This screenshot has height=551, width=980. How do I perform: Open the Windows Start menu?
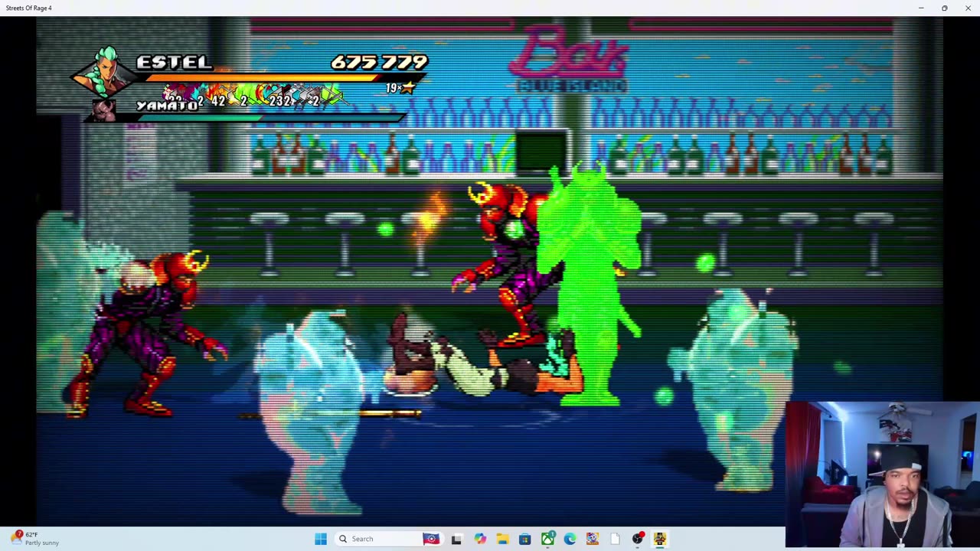click(321, 539)
